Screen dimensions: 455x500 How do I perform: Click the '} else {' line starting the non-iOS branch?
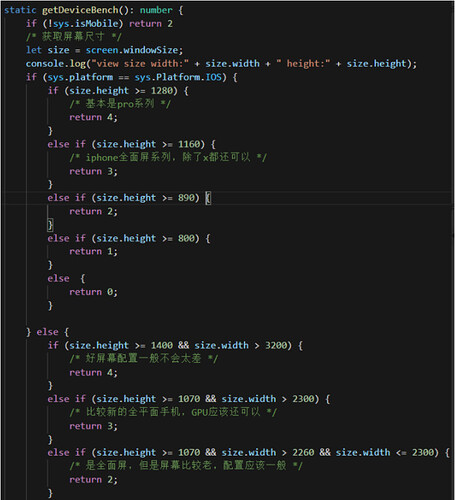48,332
